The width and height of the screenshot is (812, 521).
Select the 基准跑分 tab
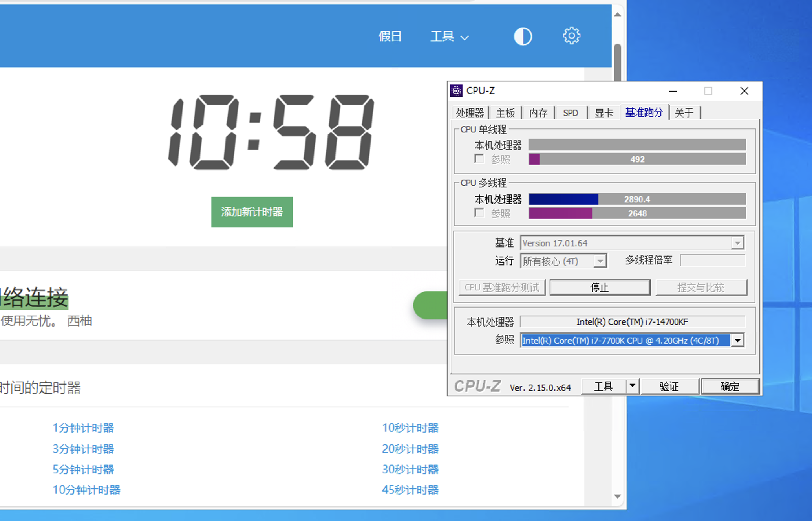tap(644, 112)
